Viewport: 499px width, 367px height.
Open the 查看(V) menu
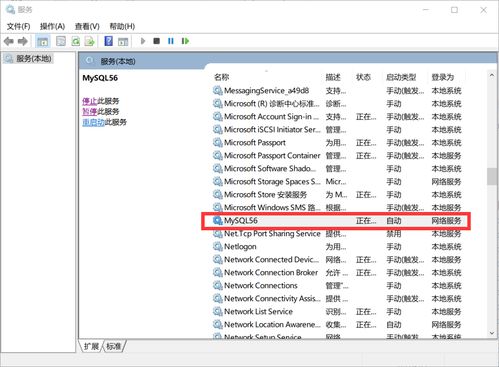87,26
